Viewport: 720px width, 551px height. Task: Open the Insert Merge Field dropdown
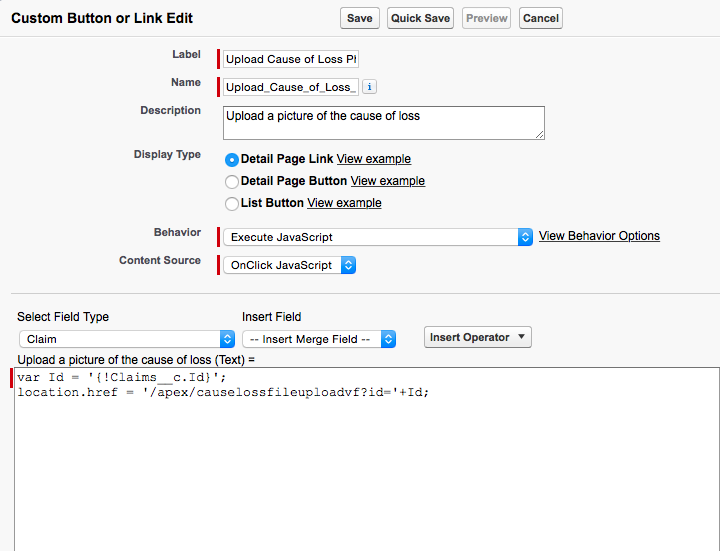319,339
